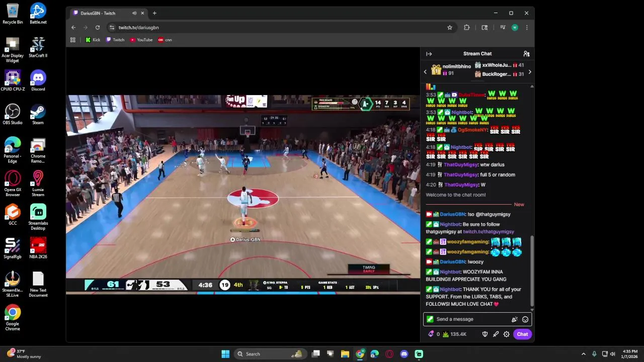Go back in Chrome
The height and width of the screenshot is (362, 644).
point(73,28)
